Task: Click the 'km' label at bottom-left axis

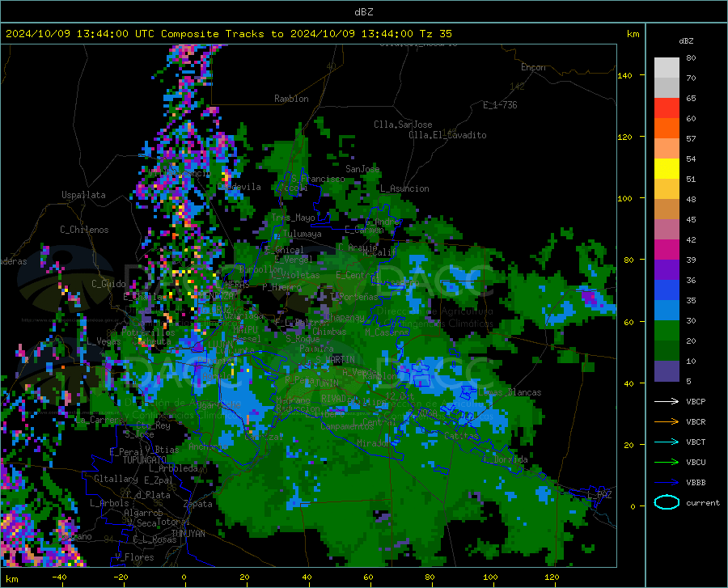Action: pyautogui.click(x=11, y=579)
